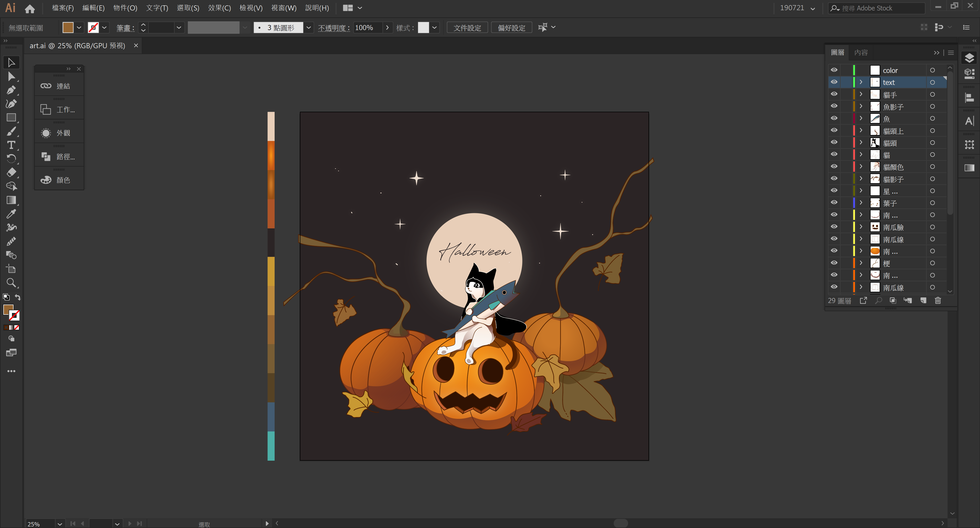Select the Eyedropper tool
This screenshot has width=980, height=528.
pos(11,214)
